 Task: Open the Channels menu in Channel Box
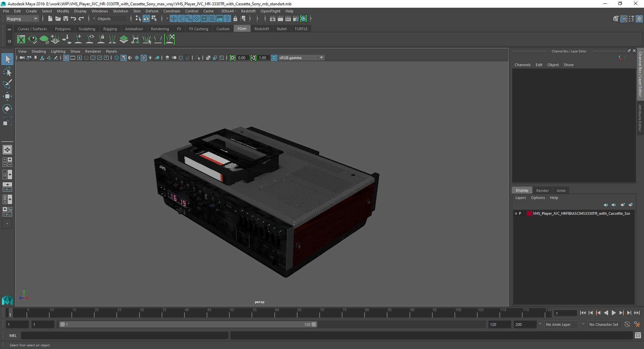522,65
